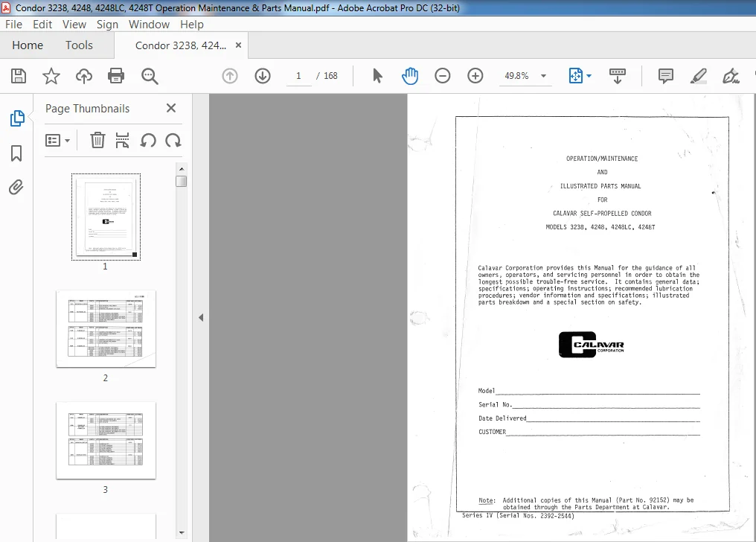Select the Highlight text pen tool
Viewport: 756px width, 542px height.
tap(698, 76)
